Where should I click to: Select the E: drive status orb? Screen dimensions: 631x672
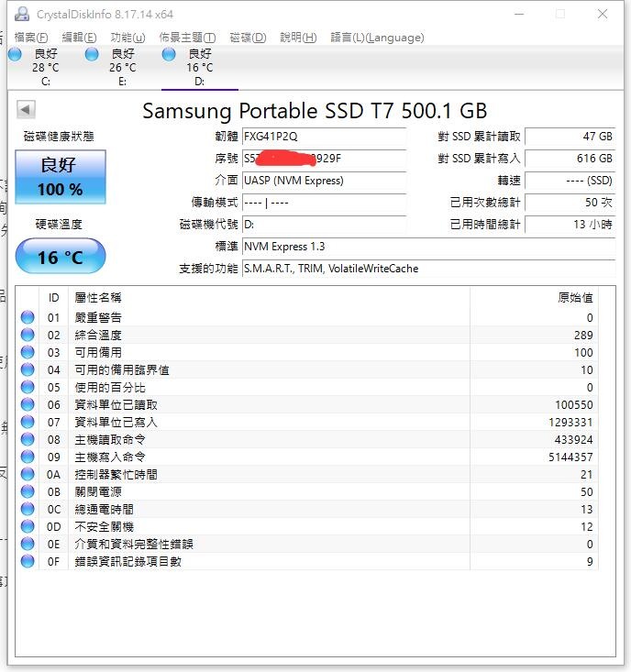92,54
